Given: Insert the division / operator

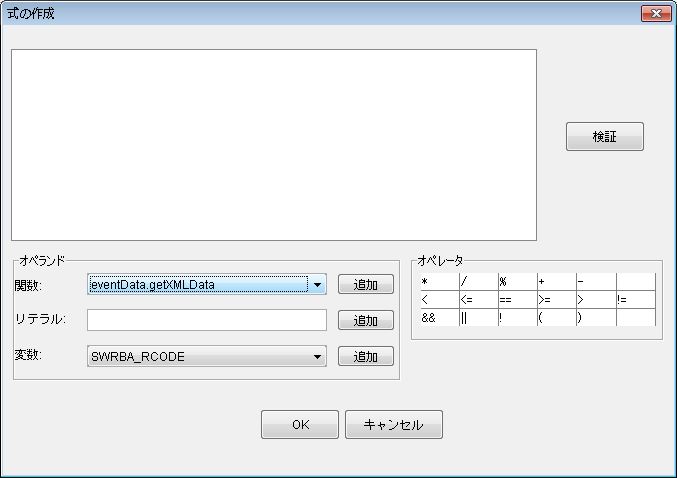Looking at the screenshot, I should (x=479, y=282).
